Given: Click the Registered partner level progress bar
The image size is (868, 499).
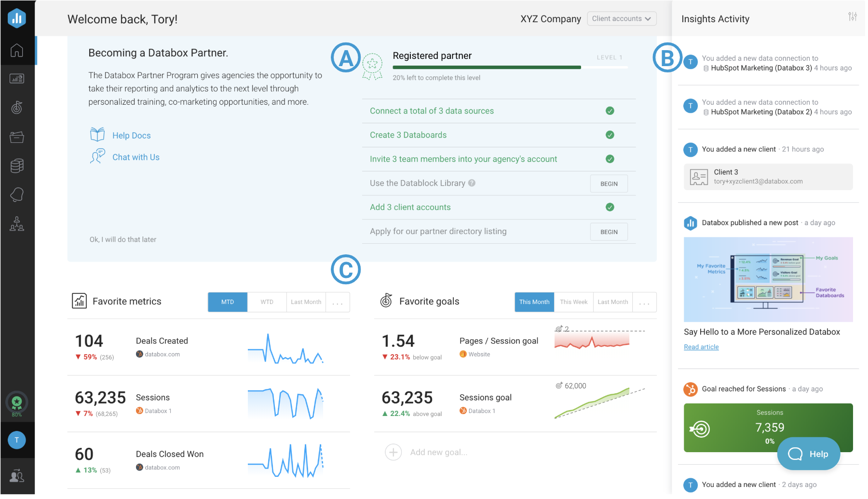Looking at the screenshot, I should 510,68.
